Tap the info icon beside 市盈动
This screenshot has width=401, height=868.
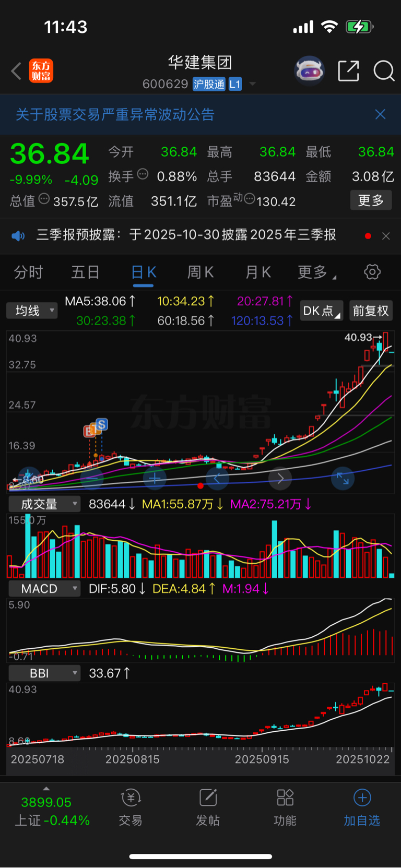(x=250, y=199)
